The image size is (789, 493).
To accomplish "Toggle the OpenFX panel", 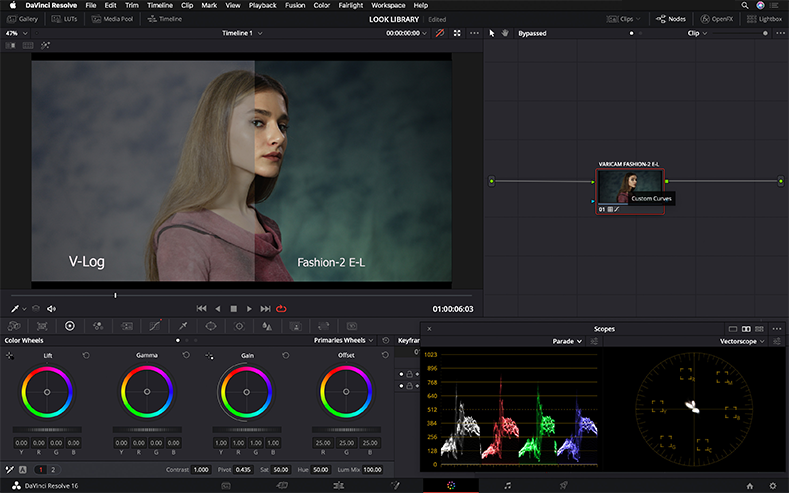I will [x=717, y=19].
